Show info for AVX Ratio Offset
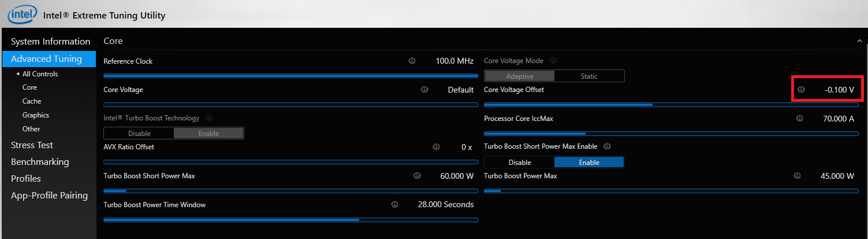Viewport: 868px width, 239px height. pos(436,147)
